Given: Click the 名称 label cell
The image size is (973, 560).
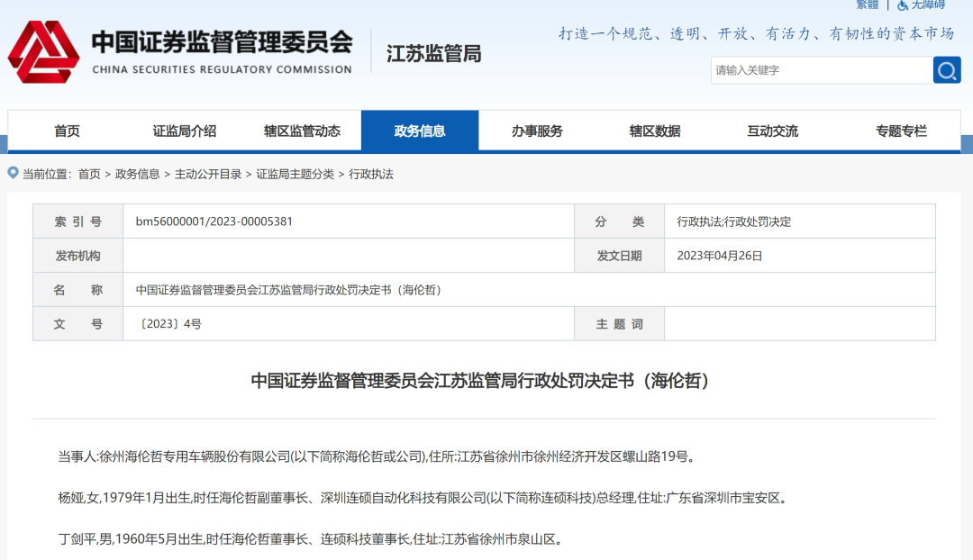Looking at the screenshot, I should pyautogui.click(x=78, y=290).
